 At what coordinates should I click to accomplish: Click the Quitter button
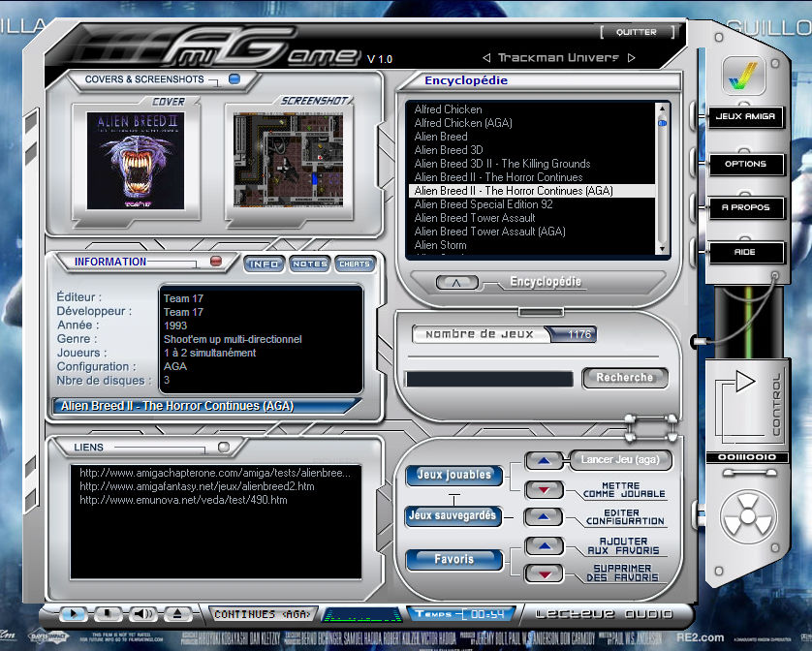pyautogui.click(x=637, y=32)
